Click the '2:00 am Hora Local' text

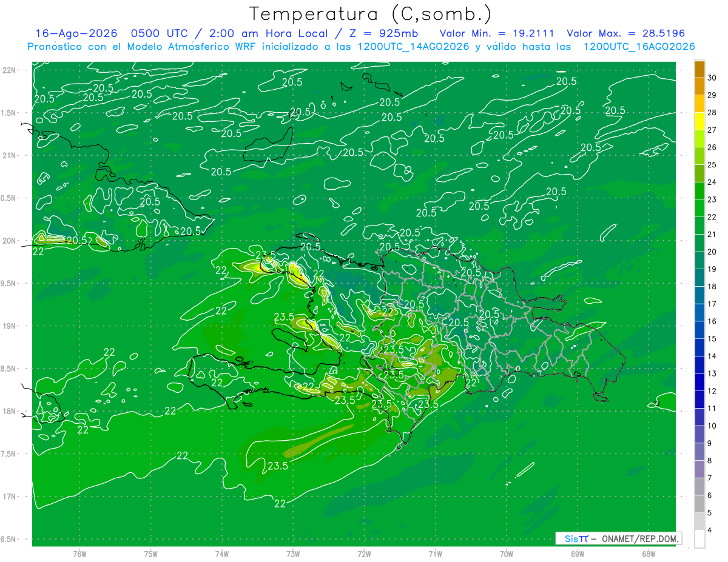tap(269, 34)
